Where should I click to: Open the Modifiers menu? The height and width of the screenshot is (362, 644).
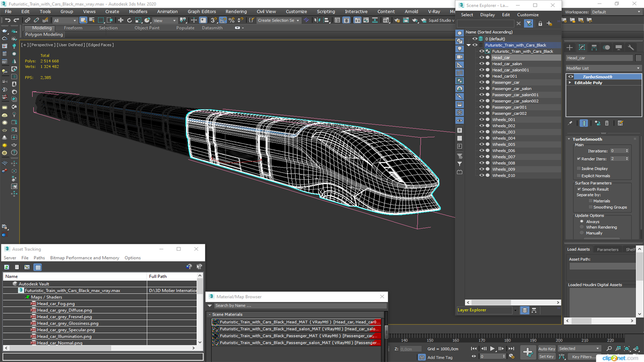click(138, 11)
